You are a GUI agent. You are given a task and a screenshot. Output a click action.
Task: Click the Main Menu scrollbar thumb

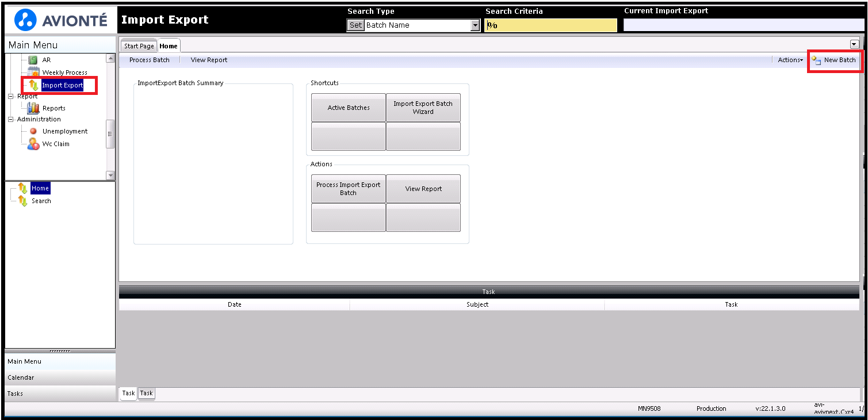110,133
